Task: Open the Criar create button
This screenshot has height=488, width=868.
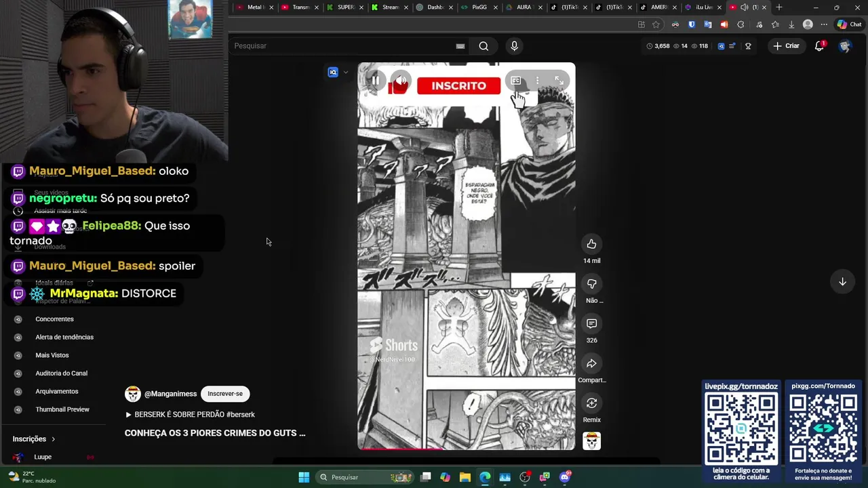Action: tap(786, 46)
